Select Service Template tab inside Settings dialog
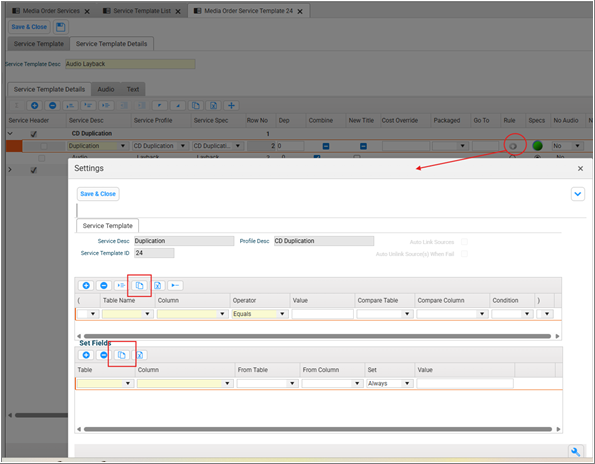 [x=107, y=226]
